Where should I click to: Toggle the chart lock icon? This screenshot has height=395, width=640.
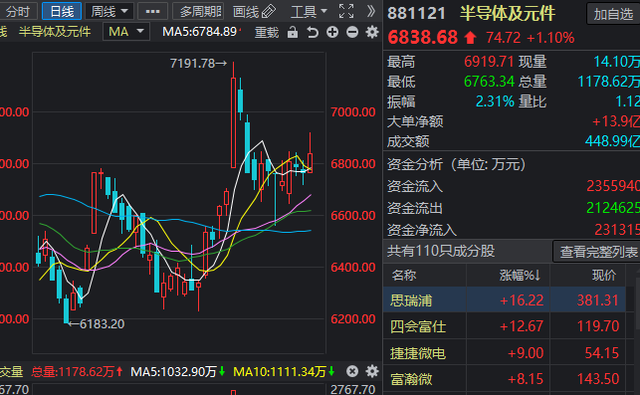pos(292,32)
